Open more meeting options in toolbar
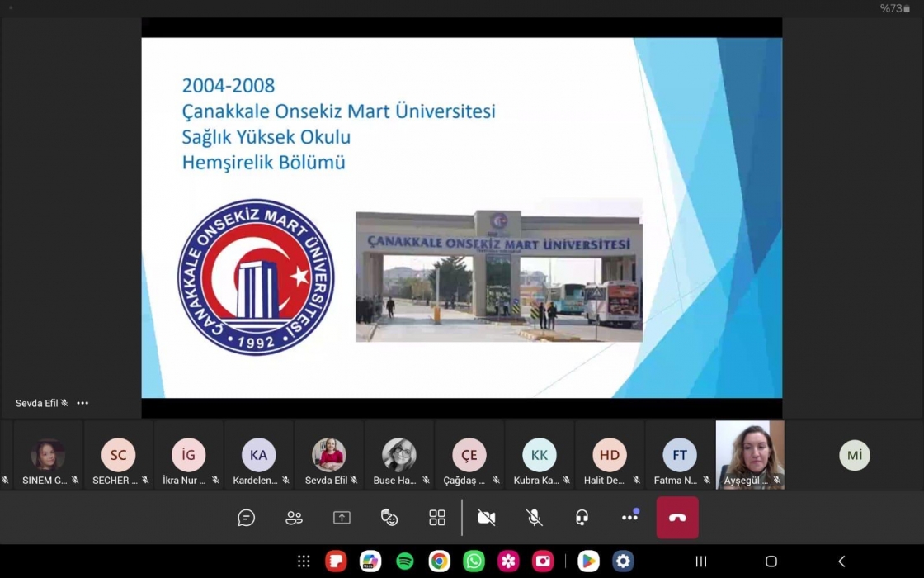The image size is (924, 578). [630, 517]
